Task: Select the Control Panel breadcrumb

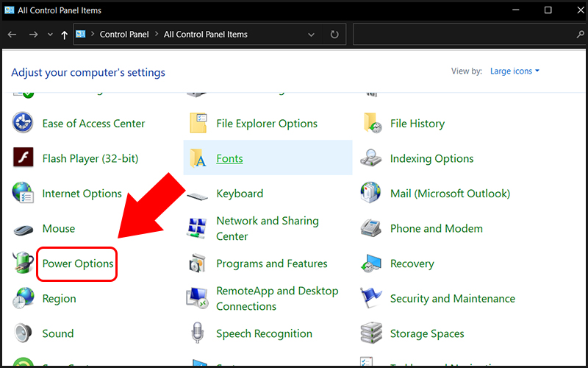Action: 124,34
